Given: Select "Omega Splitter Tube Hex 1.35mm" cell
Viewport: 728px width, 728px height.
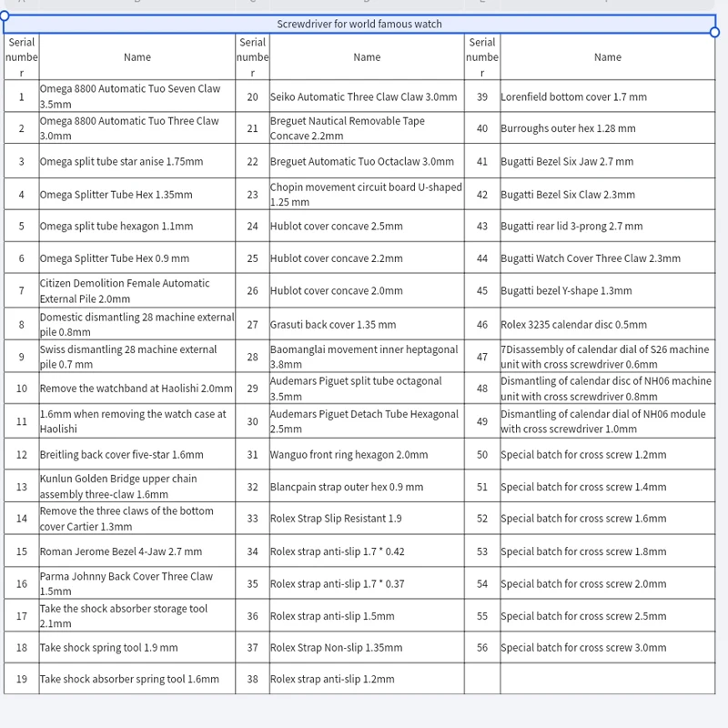Looking at the screenshot, I should [x=137, y=194].
